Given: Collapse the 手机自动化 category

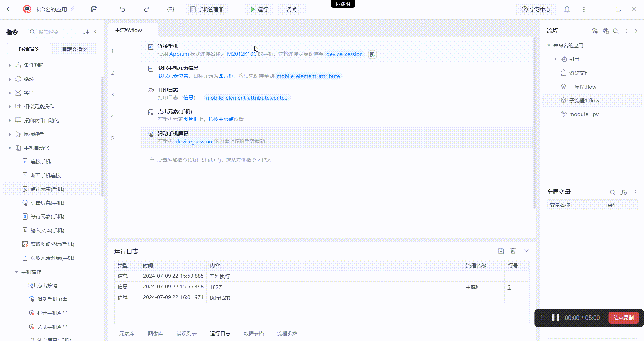Looking at the screenshot, I should pyautogui.click(x=10, y=148).
